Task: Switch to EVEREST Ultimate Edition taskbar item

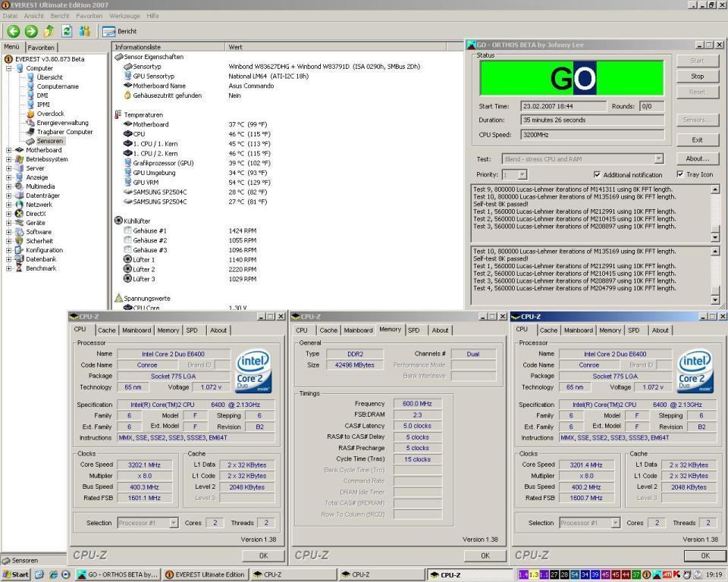Action: (206, 574)
